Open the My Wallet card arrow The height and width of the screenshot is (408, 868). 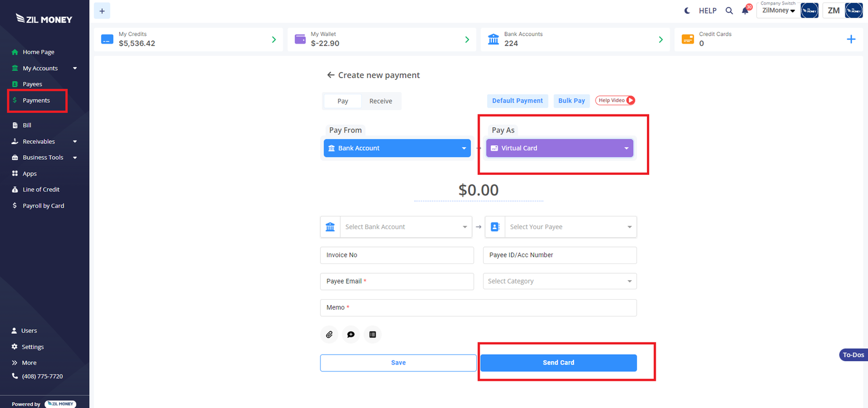click(x=467, y=39)
